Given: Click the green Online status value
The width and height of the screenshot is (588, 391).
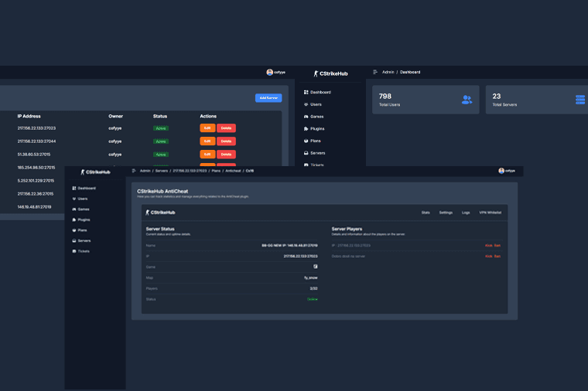Looking at the screenshot, I should (x=313, y=299).
